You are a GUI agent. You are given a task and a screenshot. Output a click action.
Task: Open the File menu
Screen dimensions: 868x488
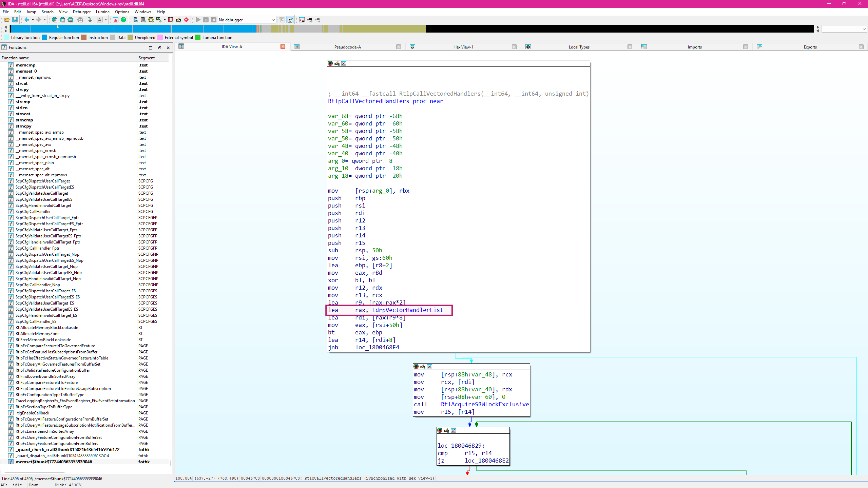point(6,12)
